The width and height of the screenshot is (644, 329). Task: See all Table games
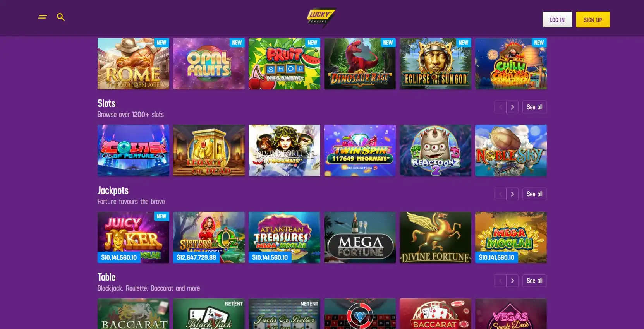coord(534,281)
